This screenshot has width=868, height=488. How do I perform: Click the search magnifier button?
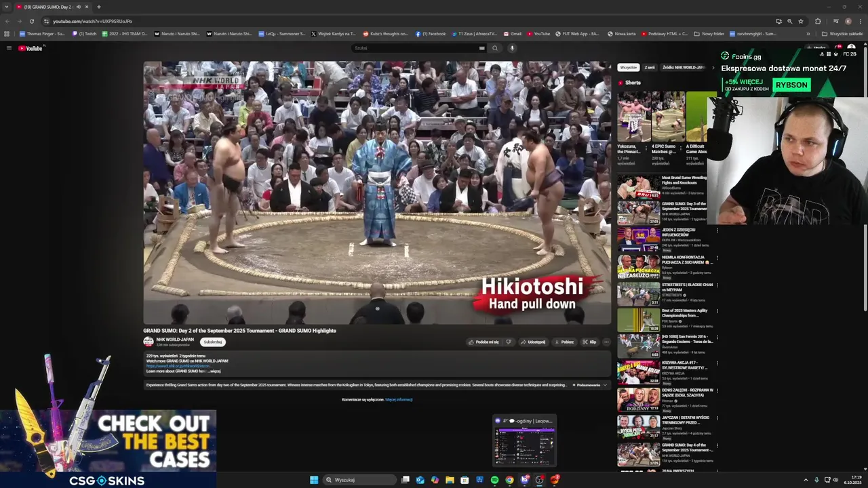point(495,48)
